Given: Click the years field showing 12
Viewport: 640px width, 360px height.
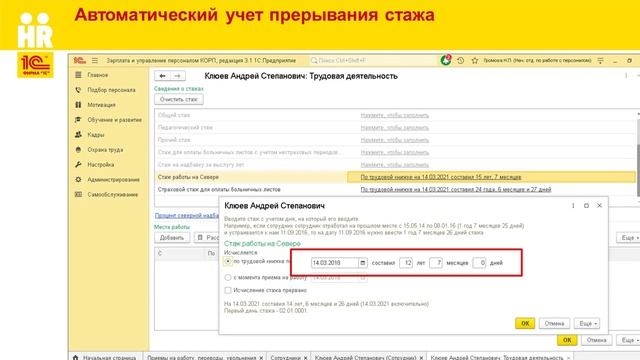Looking at the screenshot, I should pos(406,263).
